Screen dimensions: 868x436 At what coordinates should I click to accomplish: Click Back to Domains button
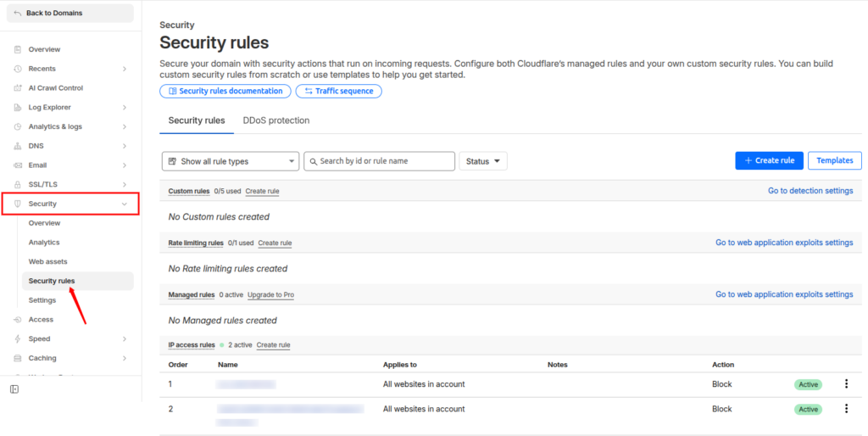pos(70,14)
